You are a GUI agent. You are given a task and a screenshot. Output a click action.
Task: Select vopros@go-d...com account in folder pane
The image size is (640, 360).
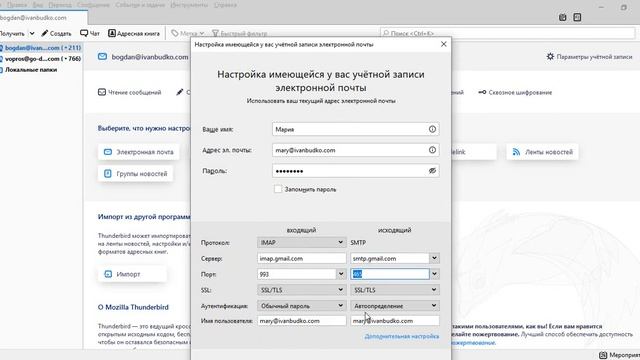(x=41, y=59)
